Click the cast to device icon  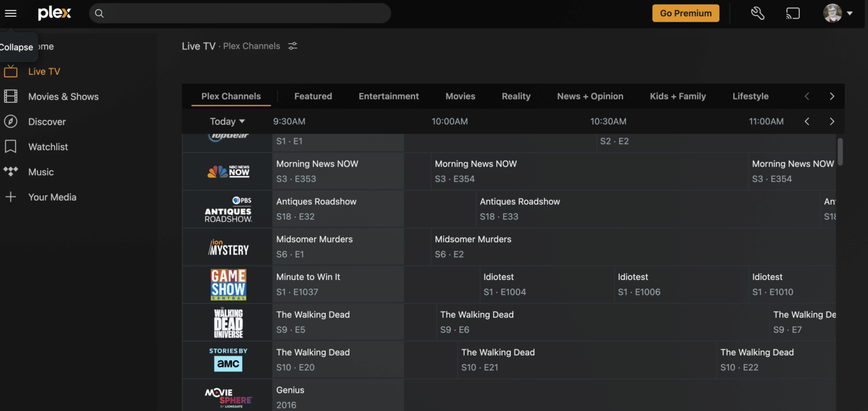[793, 13]
